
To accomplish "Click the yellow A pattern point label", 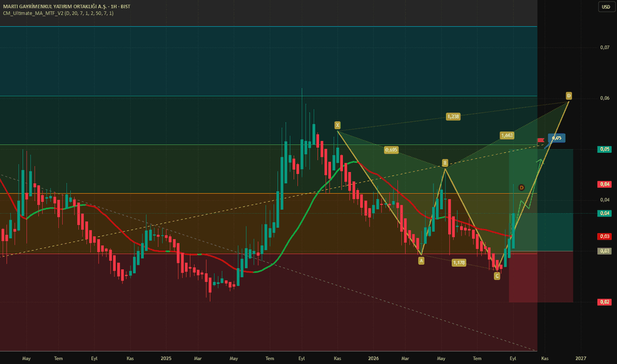I will (421, 261).
